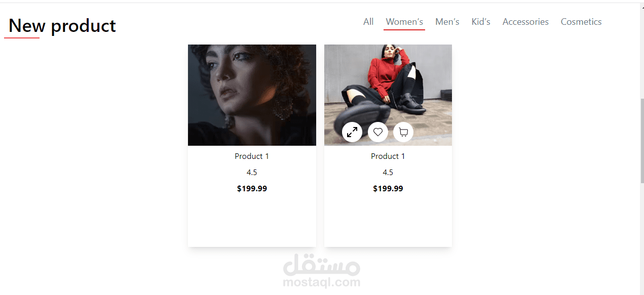
Task: Click the New product section heading
Action: click(62, 25)
